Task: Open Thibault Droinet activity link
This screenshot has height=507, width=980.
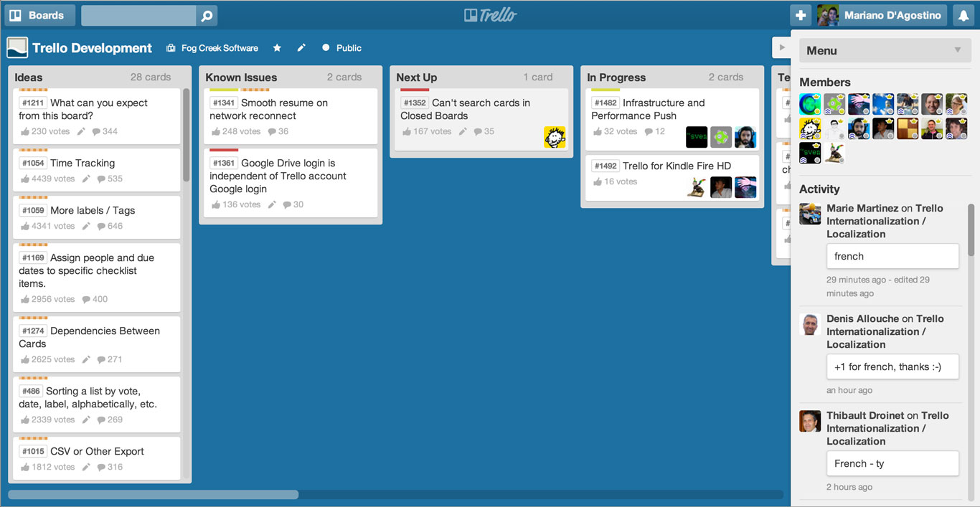Action: (865, 415)
